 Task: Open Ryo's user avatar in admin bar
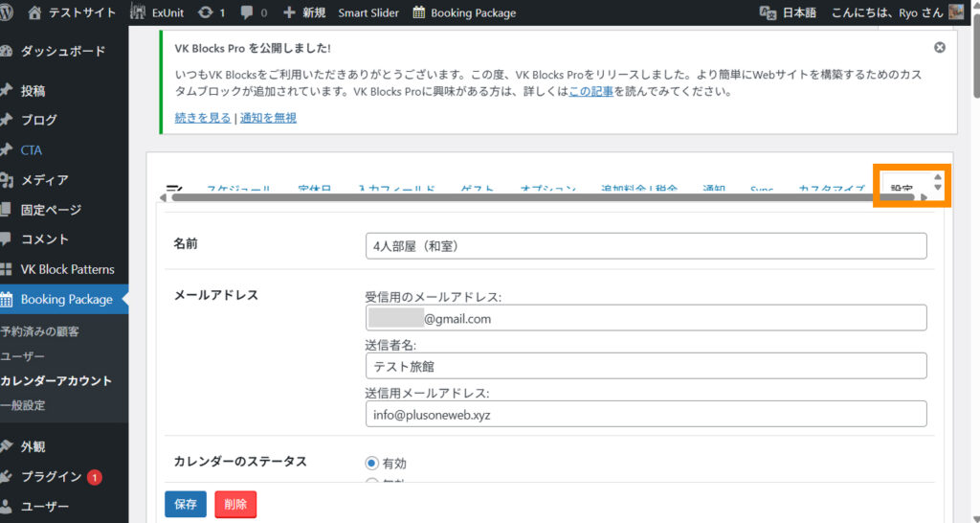coord(956,12)
